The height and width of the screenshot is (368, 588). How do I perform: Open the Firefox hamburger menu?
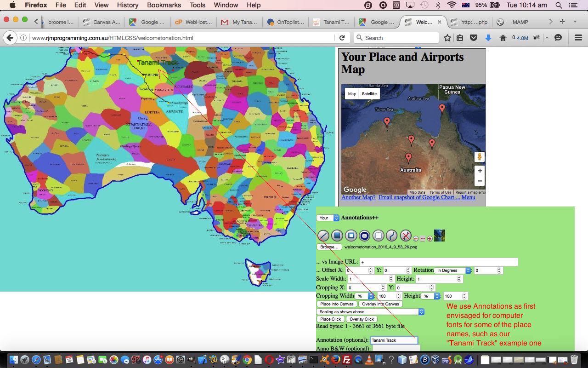[578, 38]
